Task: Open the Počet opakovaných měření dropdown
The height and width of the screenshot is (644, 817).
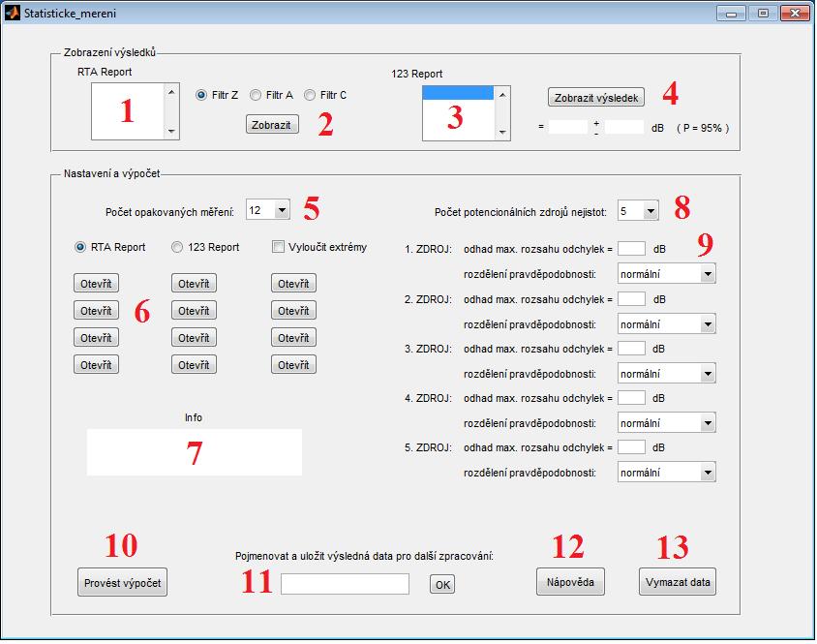Action: coord(268,210)
